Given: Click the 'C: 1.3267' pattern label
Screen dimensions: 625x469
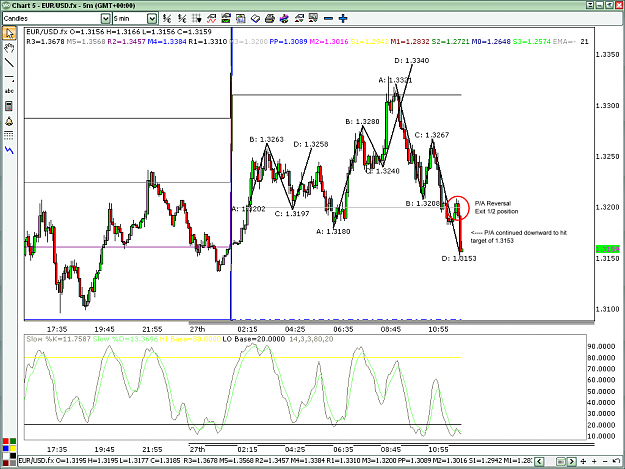Looking at the screenshot, I should (432, 135).
